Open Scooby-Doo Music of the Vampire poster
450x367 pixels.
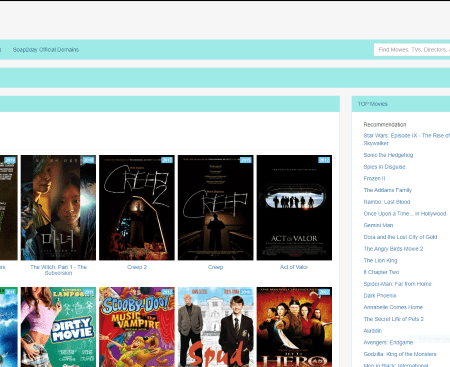pos(137,327)
